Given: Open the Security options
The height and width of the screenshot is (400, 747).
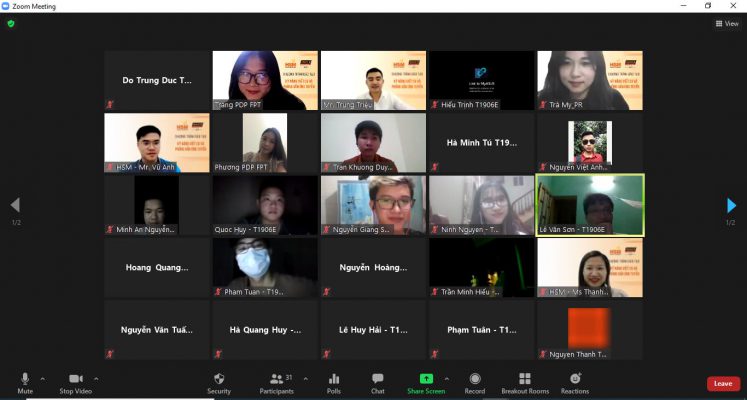Looking at the screenshot, I should tap(218, 382).
